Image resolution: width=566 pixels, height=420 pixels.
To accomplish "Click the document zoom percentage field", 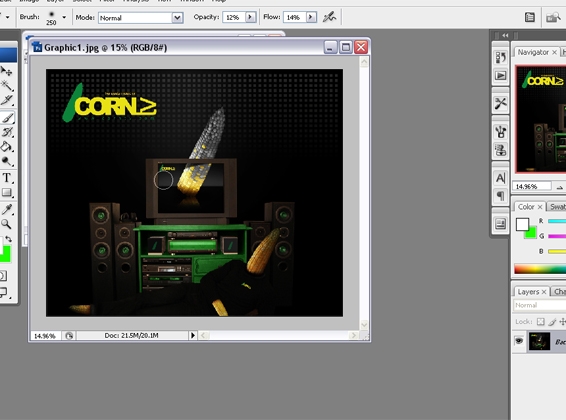I will (x=45, y=336).
